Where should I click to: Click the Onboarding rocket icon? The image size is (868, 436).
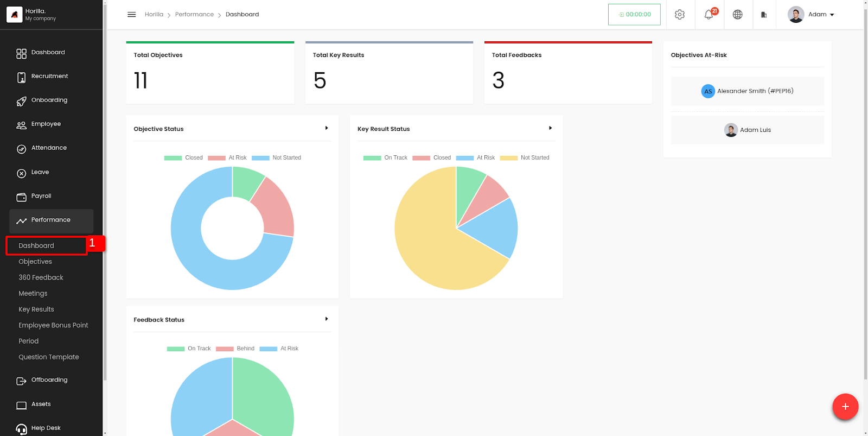click(21, 102)
